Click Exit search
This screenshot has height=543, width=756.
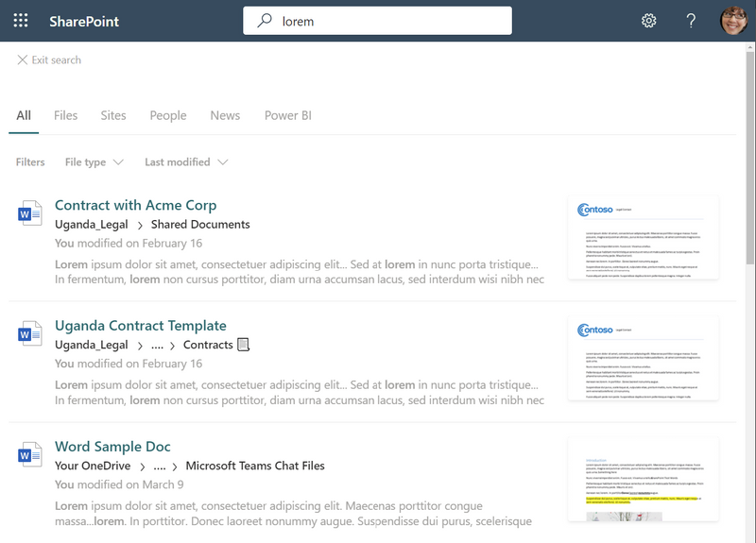click(49, 59)
